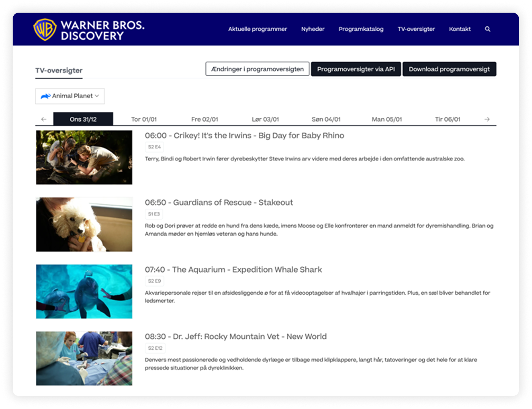532x409 pixels.
Task: Click the S1 E3 episode badge
Action: click(x=153, y=214)
